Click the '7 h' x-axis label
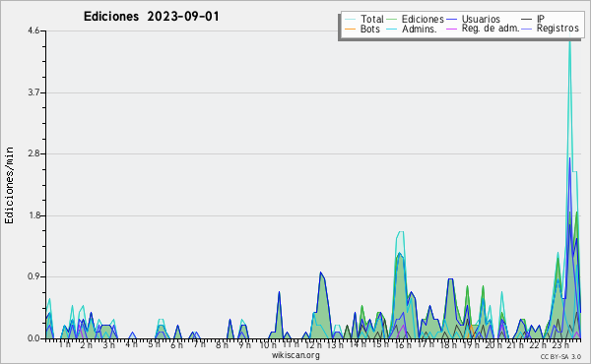 tap(199, 344)
